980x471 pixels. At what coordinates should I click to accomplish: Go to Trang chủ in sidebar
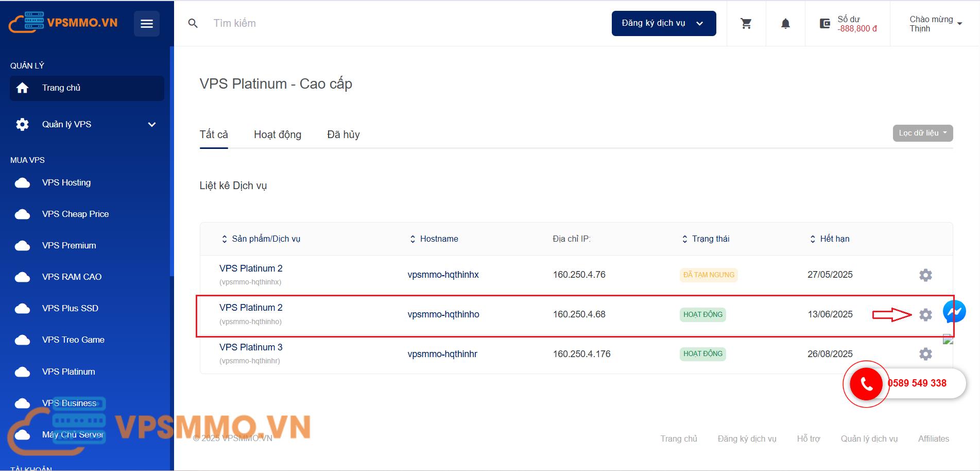[87, 88]
